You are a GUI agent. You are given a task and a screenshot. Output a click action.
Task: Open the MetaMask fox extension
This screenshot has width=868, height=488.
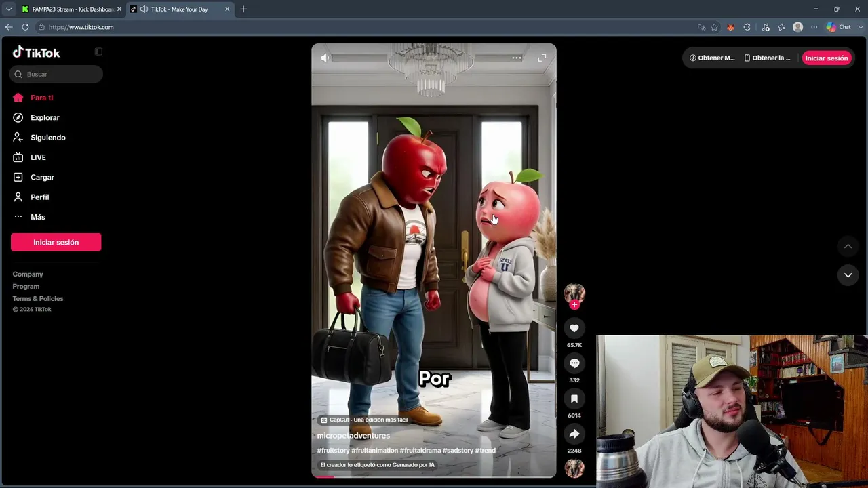(730, 27)
